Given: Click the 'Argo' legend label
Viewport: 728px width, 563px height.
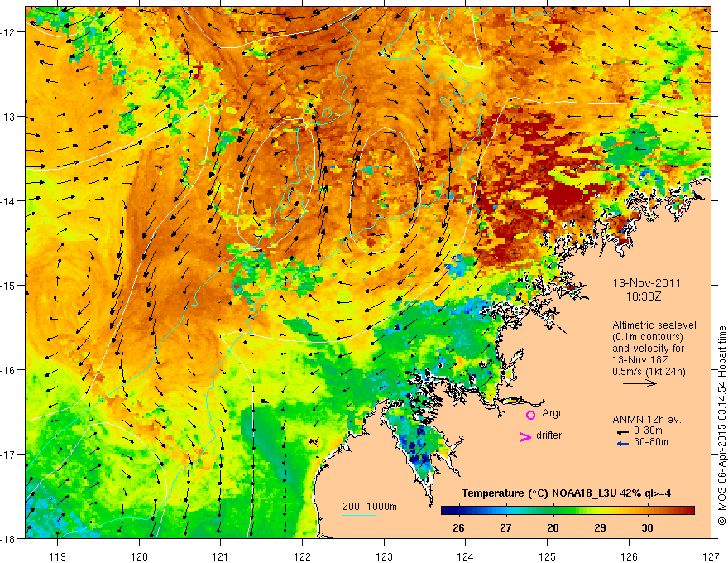Looking at the screenshot, I should (x=553, y=413).
